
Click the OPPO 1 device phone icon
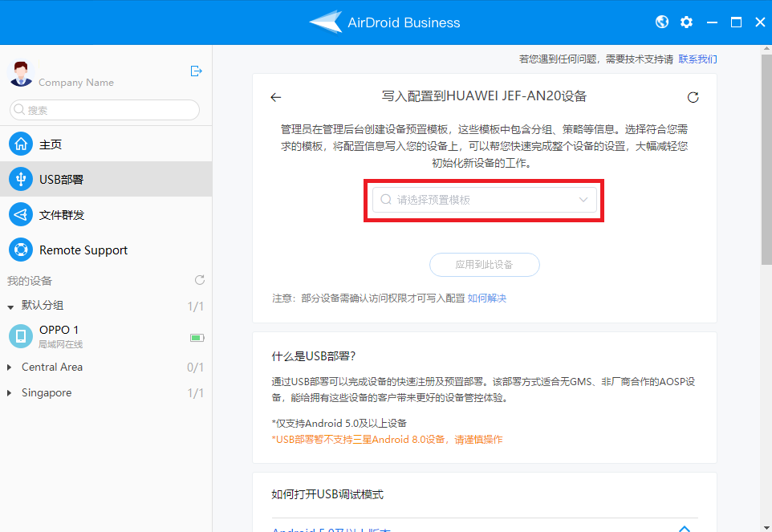(x=21, y=336)
